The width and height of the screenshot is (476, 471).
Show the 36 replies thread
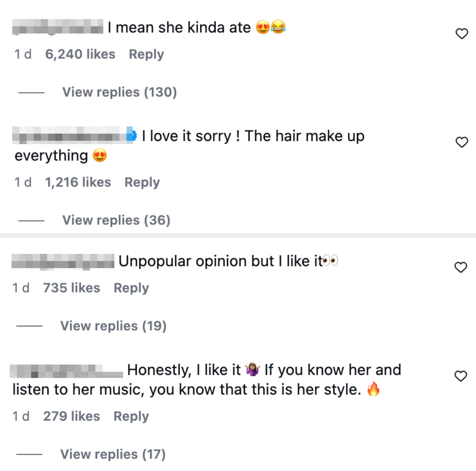click(x=116, y=220)
